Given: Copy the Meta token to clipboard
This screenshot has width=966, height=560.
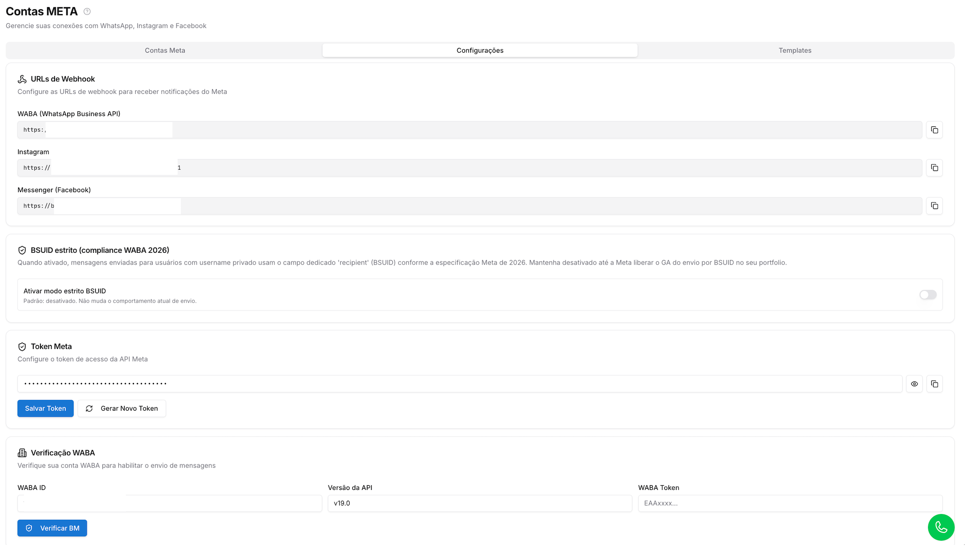Looking at the screenshot, I should (x=934, y=384).
